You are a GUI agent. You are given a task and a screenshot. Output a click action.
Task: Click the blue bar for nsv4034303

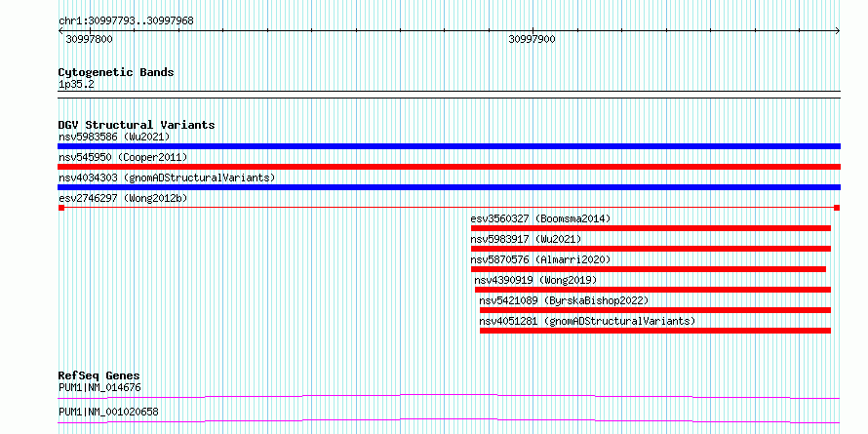point(449,187)
